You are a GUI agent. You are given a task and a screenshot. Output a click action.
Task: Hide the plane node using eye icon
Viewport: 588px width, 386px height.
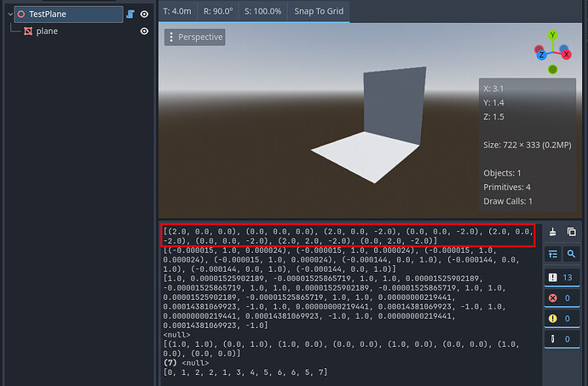click(x=145, y=32)
